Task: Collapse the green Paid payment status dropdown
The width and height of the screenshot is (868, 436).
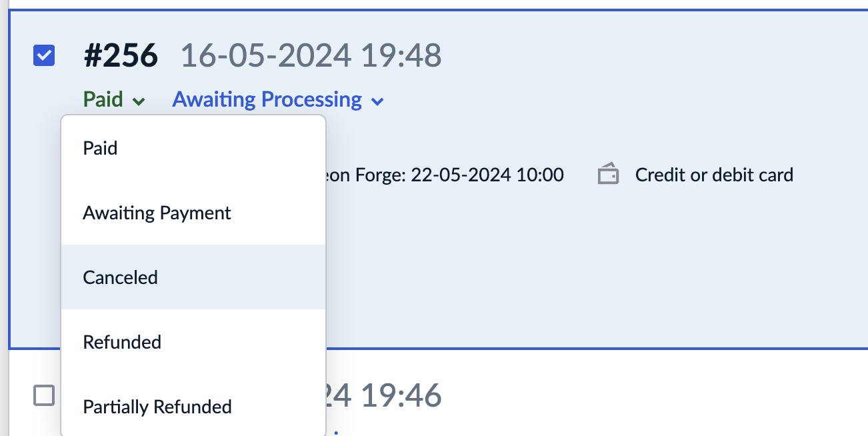Action: point(103,100)
